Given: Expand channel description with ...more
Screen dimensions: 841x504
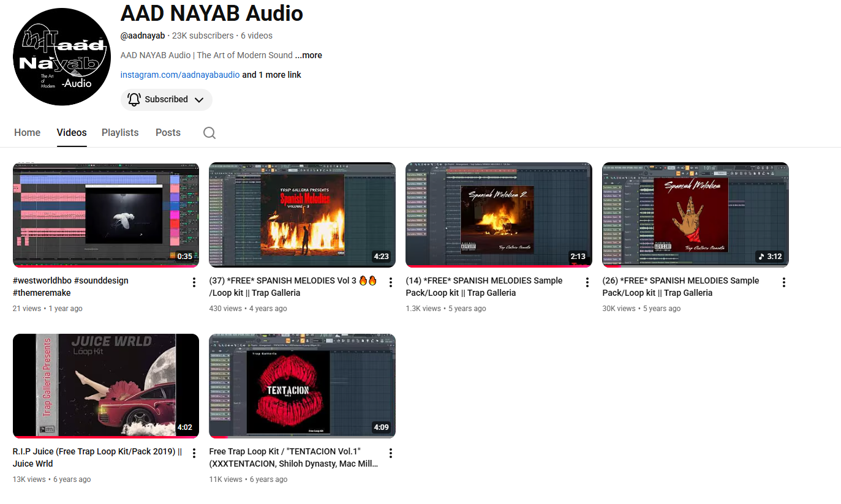Looking at the screenshot, I should pos(309,55).
